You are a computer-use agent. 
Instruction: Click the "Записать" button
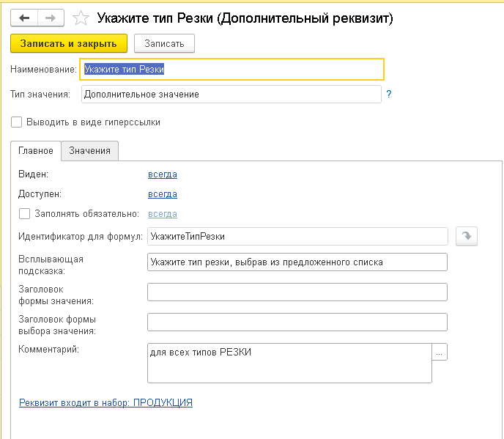click(164, 44)
